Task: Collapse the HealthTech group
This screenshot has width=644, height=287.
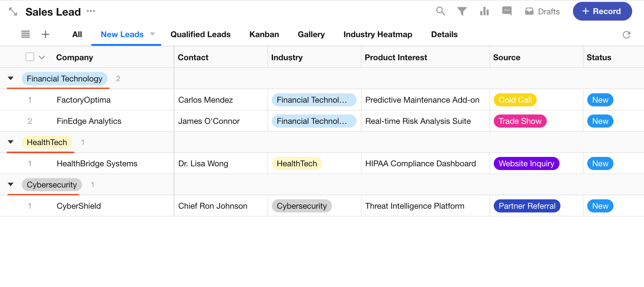Action: coord(11,142)
